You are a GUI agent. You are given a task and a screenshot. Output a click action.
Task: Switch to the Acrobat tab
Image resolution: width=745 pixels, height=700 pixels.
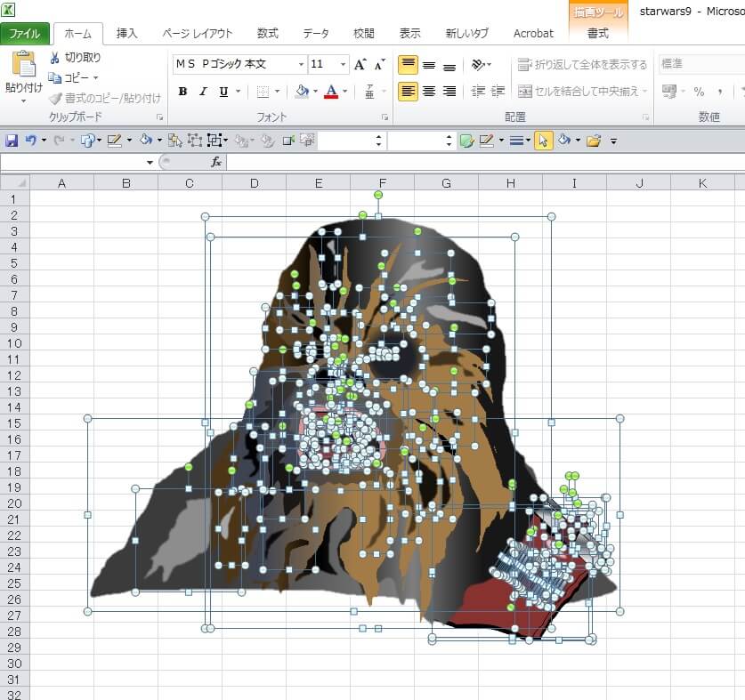(533, 33)
